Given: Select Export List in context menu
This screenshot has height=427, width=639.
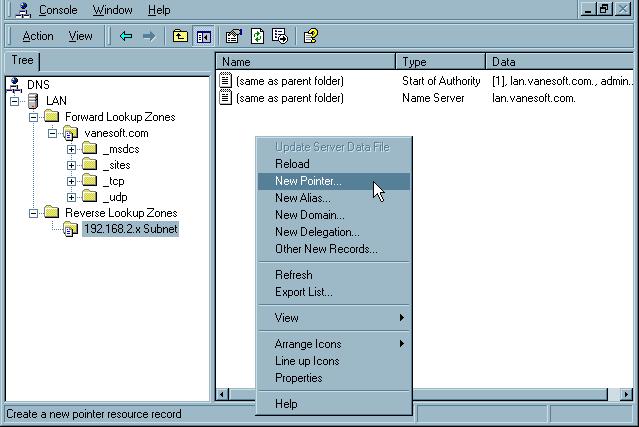Looking at the screenshot, I should click(303, 292).
